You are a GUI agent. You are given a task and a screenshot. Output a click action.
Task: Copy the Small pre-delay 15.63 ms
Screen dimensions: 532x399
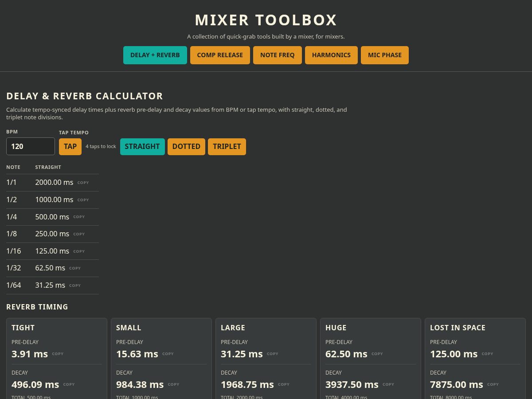[x=168, y=354]
